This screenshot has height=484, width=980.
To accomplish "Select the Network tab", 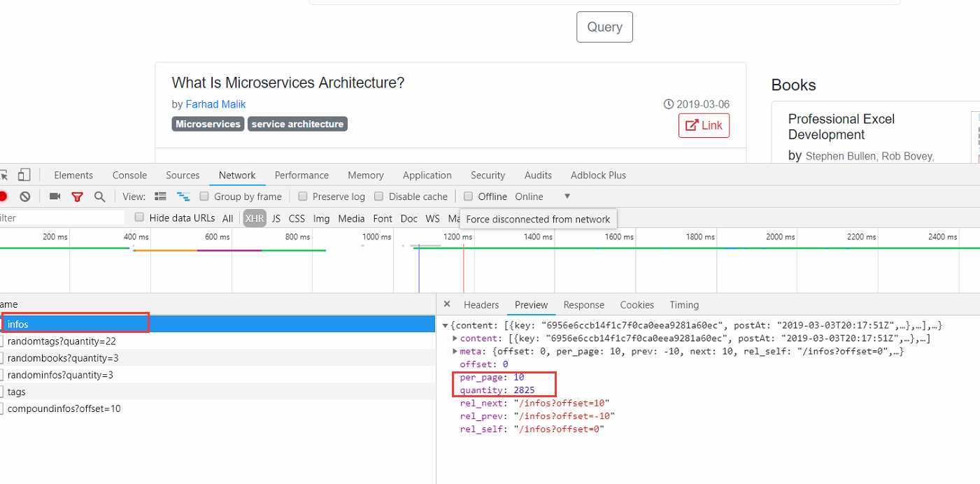I will tap(237, 175).
